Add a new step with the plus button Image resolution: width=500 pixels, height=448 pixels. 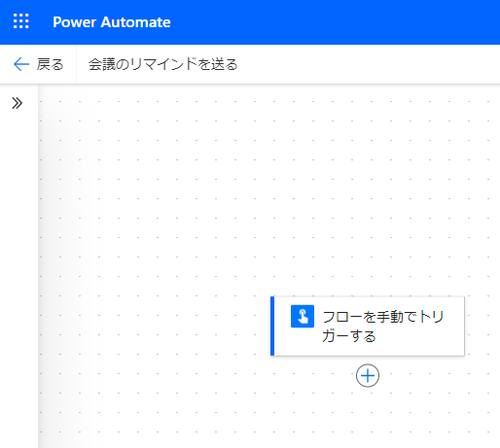pyautogui.click(x=368, y=375)
